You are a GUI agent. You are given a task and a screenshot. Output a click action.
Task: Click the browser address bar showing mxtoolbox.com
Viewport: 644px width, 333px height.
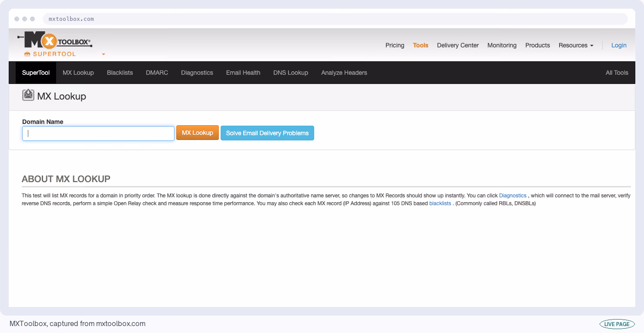(x=335, y=19)
